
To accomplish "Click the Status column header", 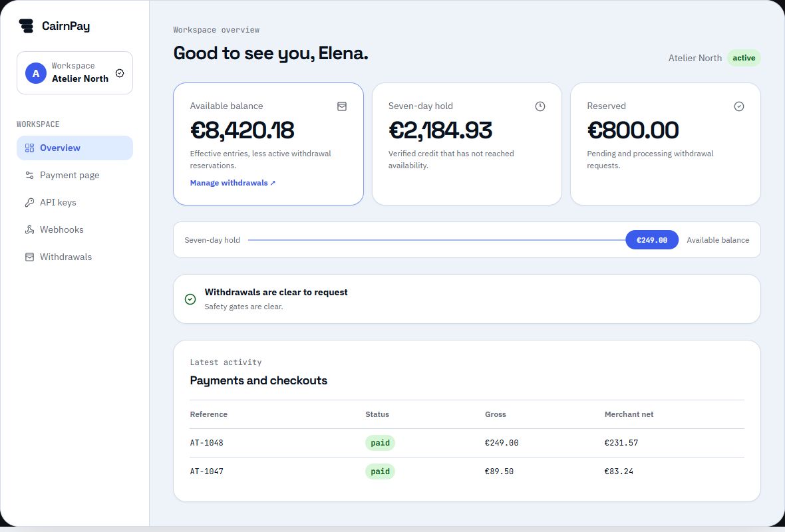I will (x=377, y=414).
